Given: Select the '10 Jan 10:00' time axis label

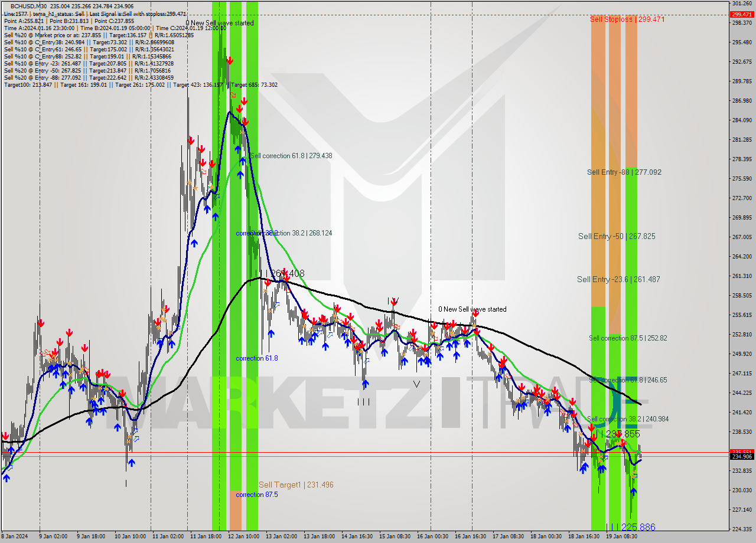Looking at the screenshot, I should click(x=130, y=537).
